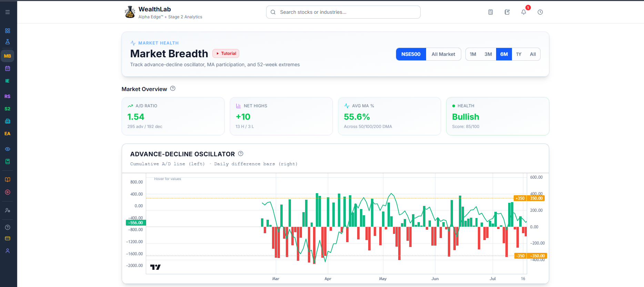Viewport: 644px width, 287px height.
Task: Open the purple calendar icon in sidebar
Action: pos(8,68)
